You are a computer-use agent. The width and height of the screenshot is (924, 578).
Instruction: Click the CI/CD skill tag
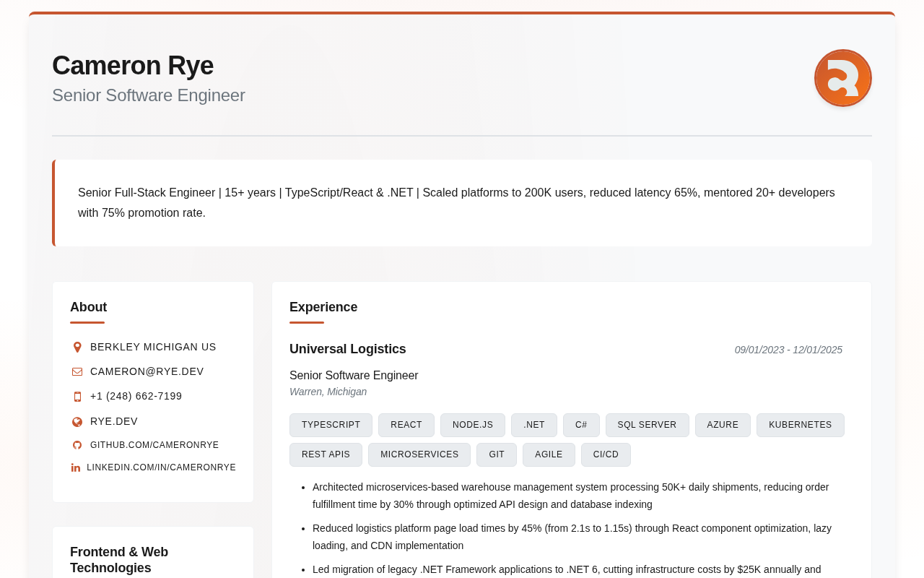606,454
